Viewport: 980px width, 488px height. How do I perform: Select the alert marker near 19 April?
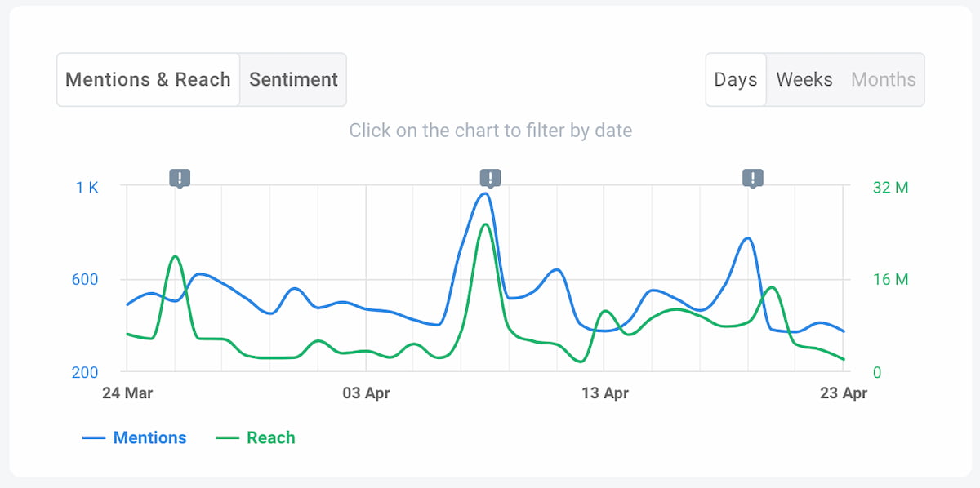[752, 177]
